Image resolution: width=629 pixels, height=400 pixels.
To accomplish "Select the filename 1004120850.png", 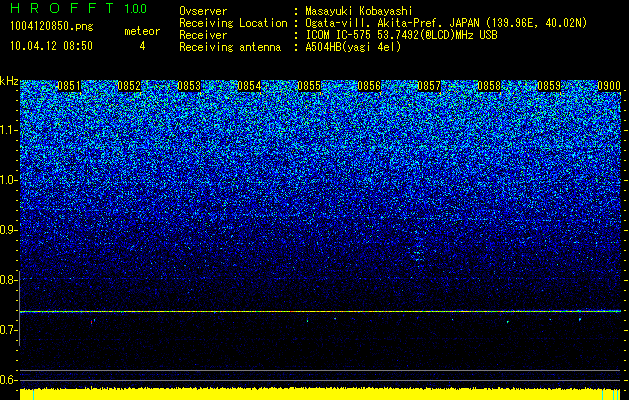I will click(x=52, y=26).
